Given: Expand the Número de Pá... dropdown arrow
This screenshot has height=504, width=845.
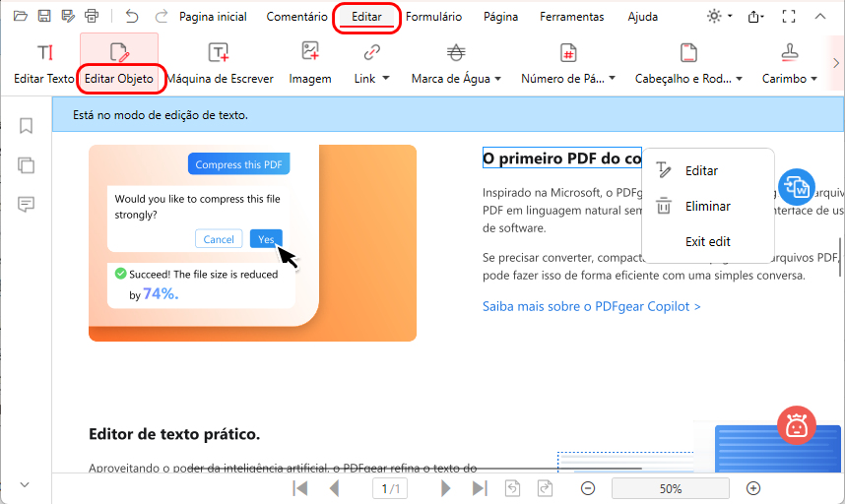Looking at the screenshot, I should (613, 79).
